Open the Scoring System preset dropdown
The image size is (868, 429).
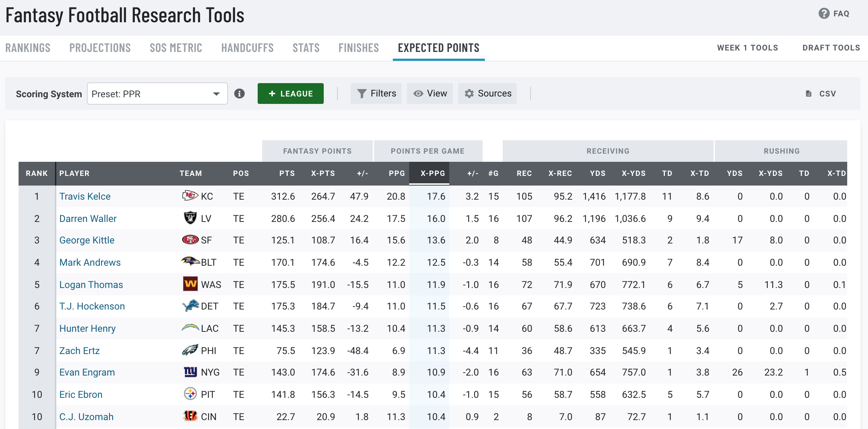pyautogui.click(x=157, y=94)
